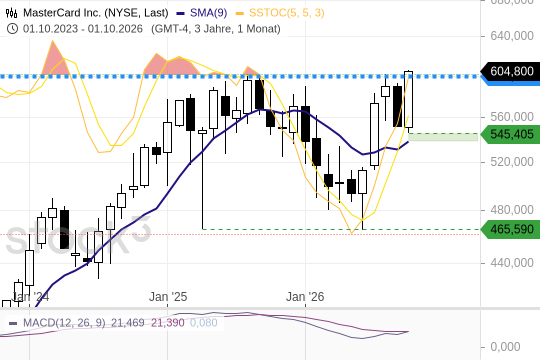
Task: Select the MasterCard Inc. (NYSE, Last) title
Action: click(96, 13)
